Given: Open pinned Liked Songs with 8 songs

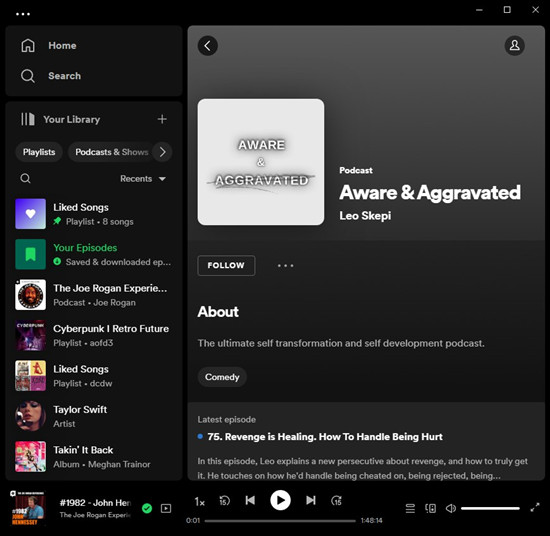Looking at the screenshot, I should coord(94,214).
